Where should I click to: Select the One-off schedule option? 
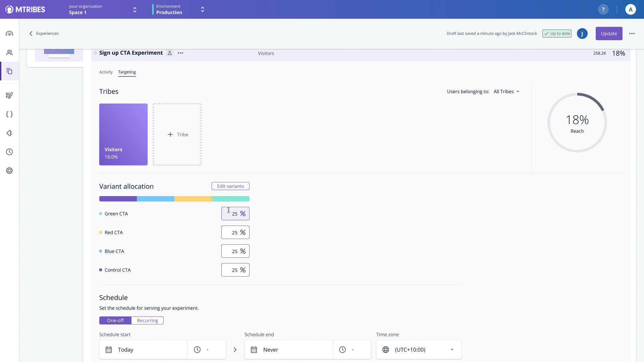115,320
